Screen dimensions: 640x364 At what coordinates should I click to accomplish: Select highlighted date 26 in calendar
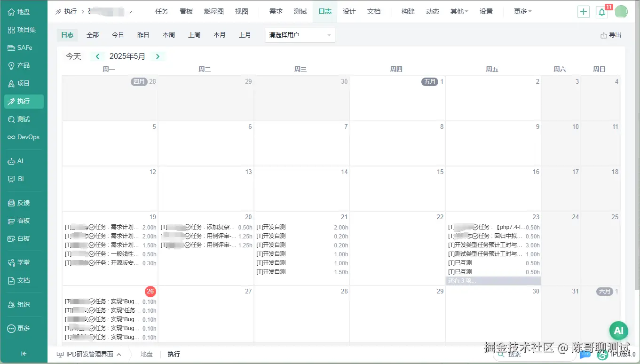pyautogui.click(x=150, y=291)
